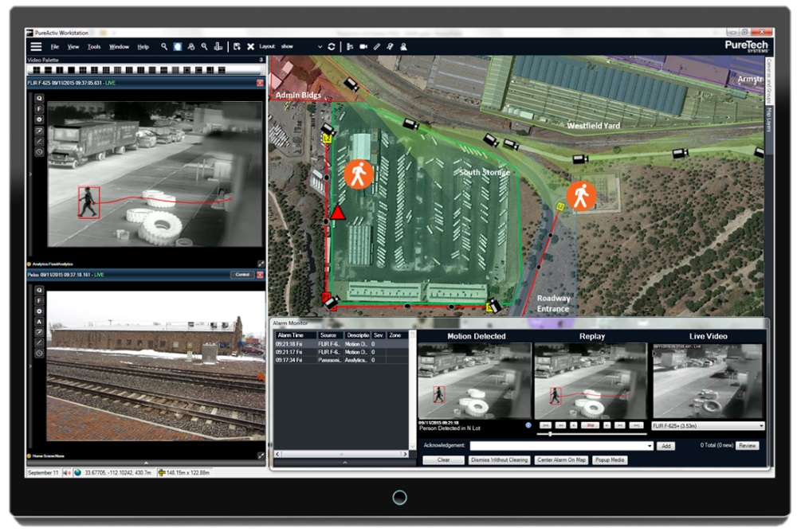Click the X clear icon on the toolbar
The width and height of the screenshot is (797, 532).
[250, 46]
